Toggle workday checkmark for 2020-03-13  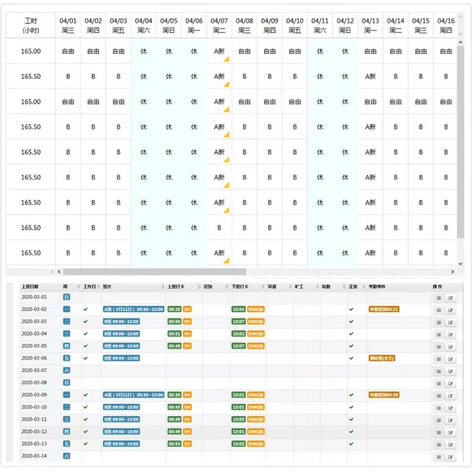[x=86, y=444]
